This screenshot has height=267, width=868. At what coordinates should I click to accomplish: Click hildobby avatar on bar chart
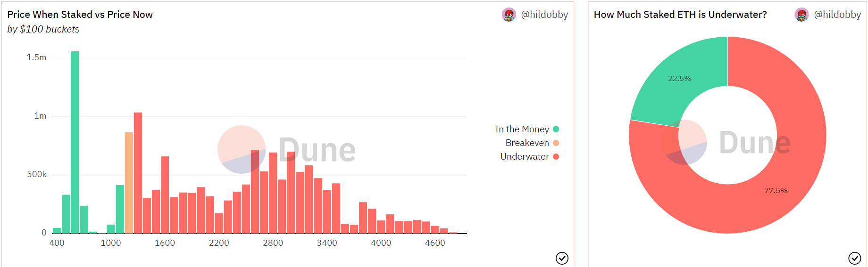tap(509, 15)
